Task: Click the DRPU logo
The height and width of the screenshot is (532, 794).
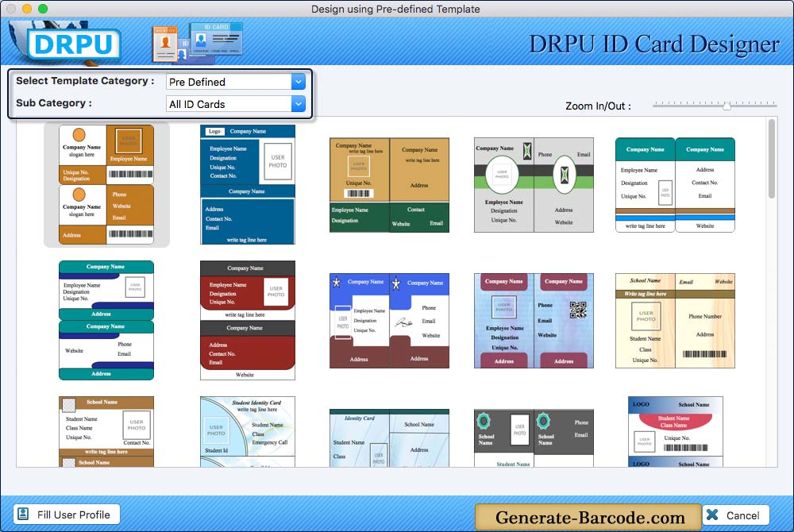Action: tap(72, 44)
